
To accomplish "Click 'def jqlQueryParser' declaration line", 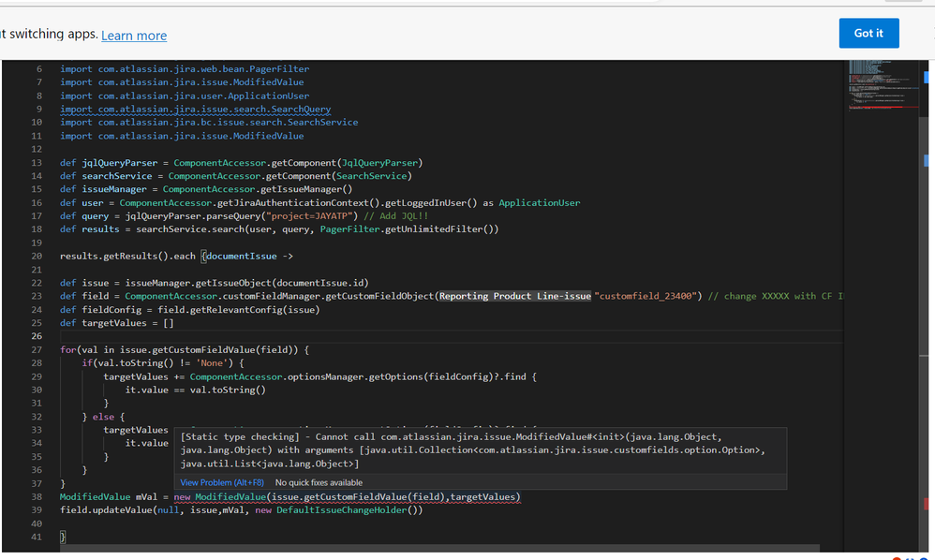I will [x=242, y=163].
